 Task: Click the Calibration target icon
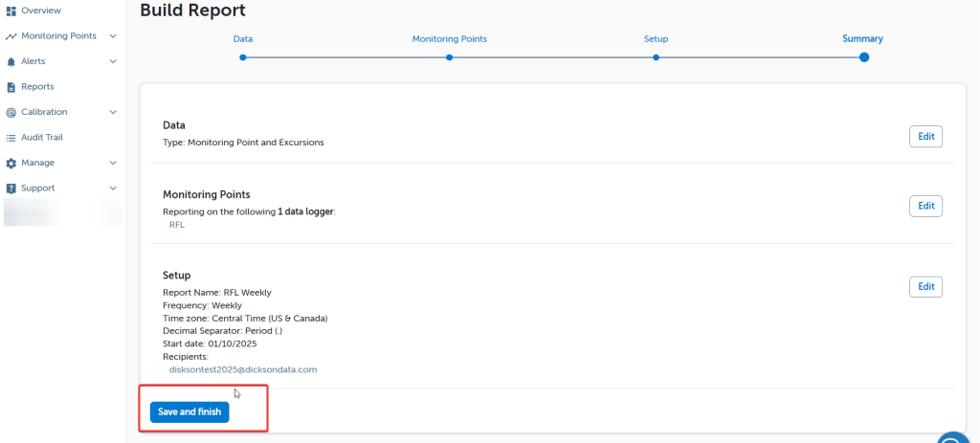click(11, 112)
